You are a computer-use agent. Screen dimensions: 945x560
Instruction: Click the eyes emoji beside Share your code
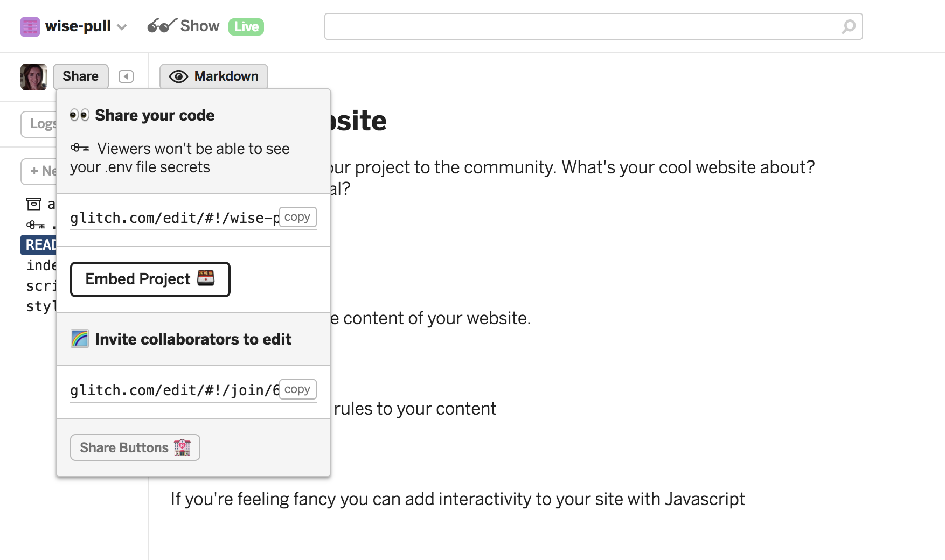click(x=80, y=115)
